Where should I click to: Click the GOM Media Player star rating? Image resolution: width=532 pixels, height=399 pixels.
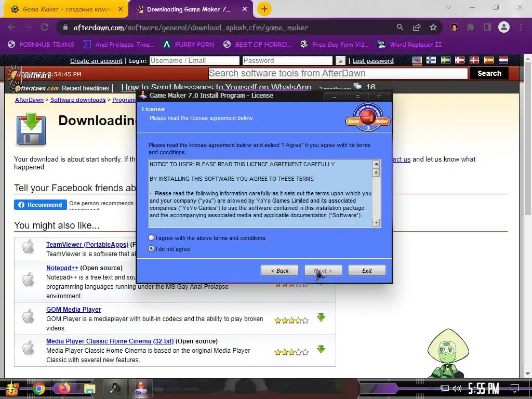pos(291,320)
